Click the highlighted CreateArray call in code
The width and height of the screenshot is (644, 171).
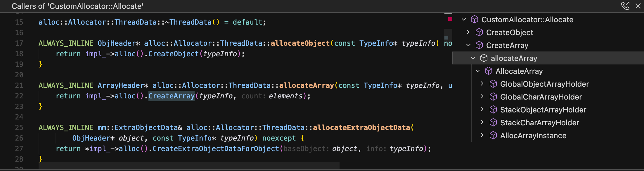pos(171,96)
